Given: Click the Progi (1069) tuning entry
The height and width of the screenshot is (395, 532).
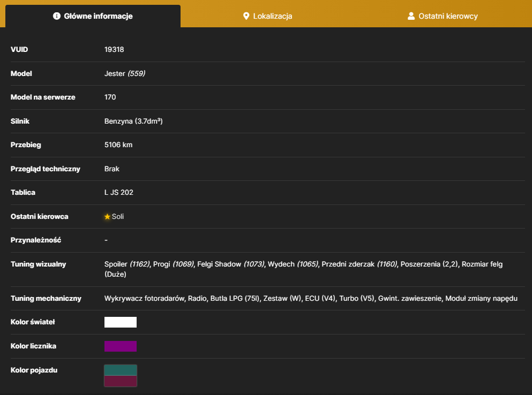Looking at the screenshot, I should (174, 264).
